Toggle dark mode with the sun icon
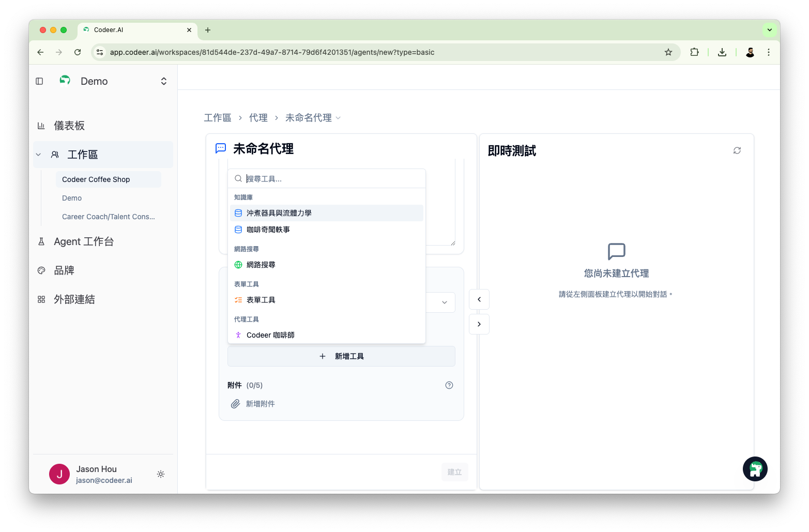This screenshot has width=809, height=532. point(160,474)
